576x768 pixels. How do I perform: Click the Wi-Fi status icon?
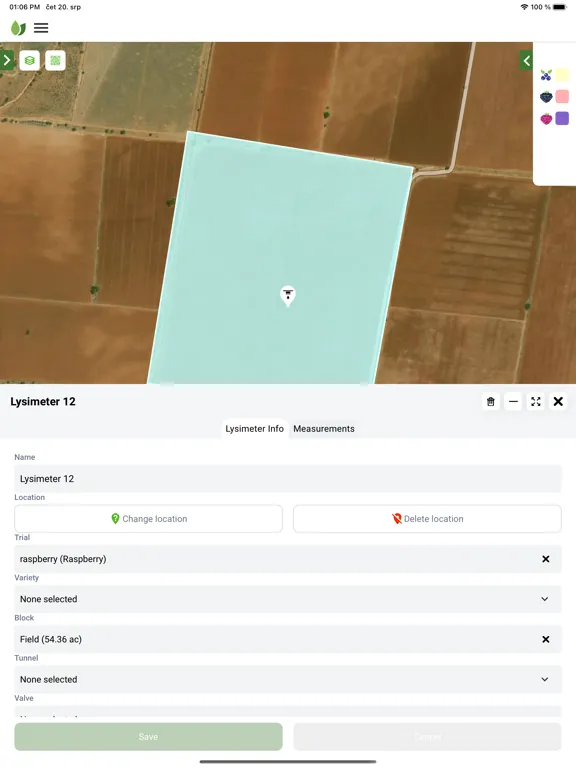click(x=524, y=7)
